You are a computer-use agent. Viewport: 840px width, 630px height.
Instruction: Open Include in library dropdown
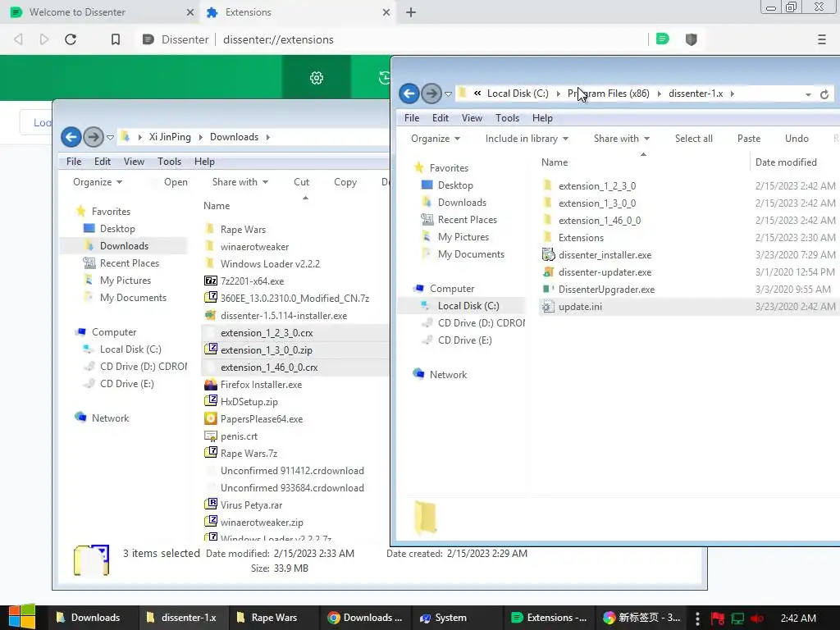(527, 138)
